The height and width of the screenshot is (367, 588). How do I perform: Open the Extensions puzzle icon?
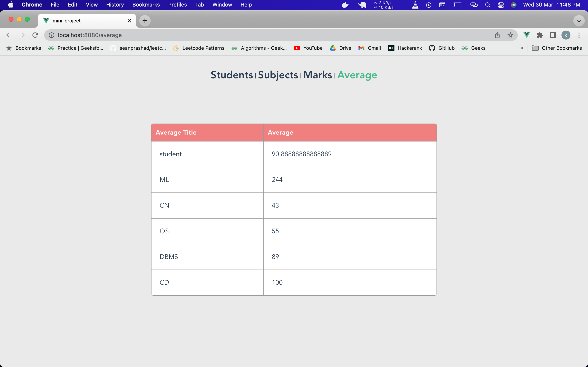click(540, 35)
